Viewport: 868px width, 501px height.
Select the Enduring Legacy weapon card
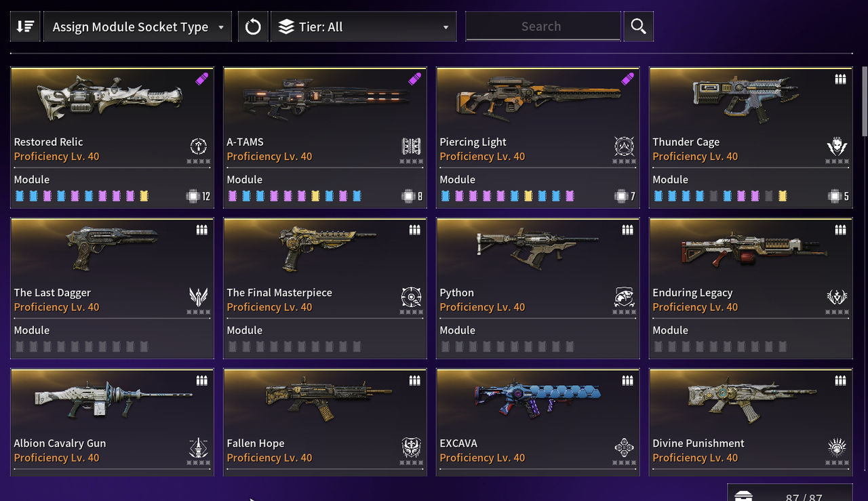click(751, 288)
